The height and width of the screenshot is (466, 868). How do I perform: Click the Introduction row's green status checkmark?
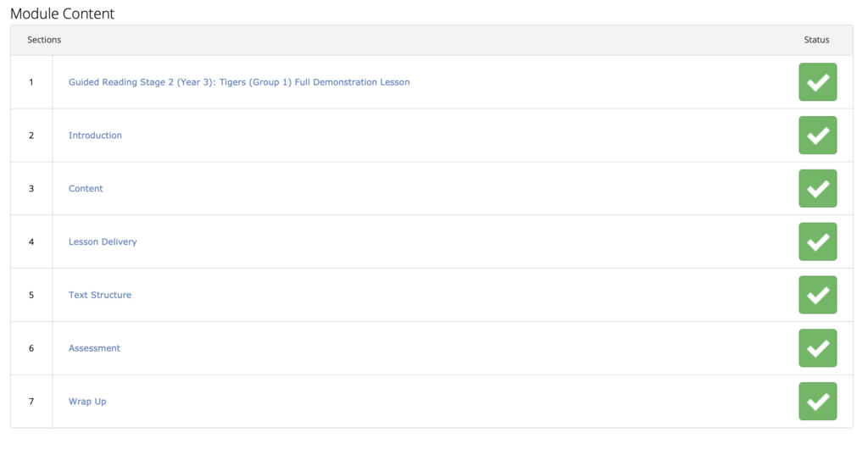point(817,136)
